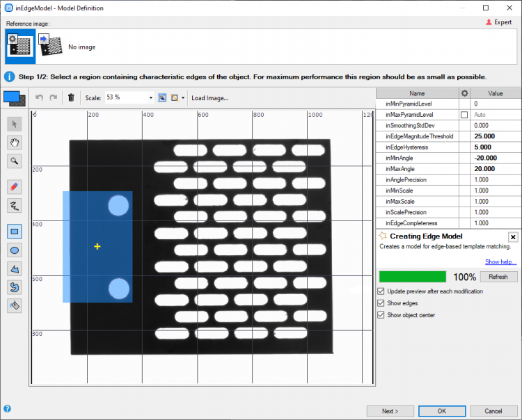522x420 pixels.
Task: Disable Show object center option
Action: [381, 315]
